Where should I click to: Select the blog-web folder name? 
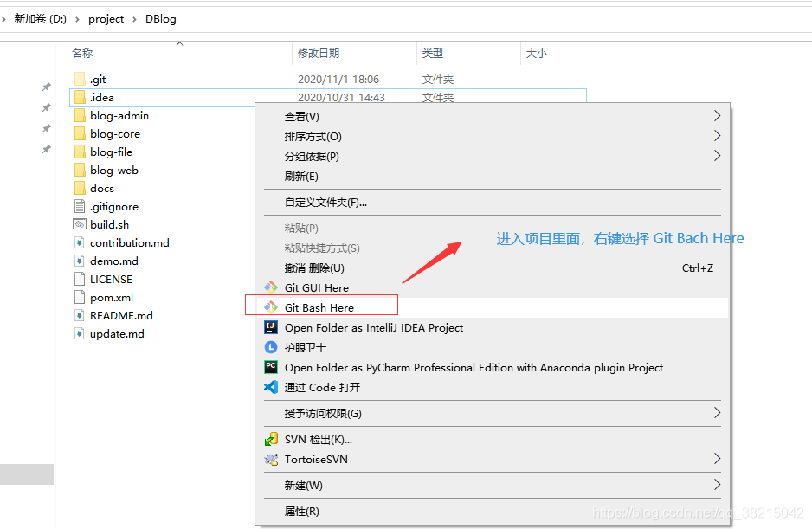click(x=114, y=170)
